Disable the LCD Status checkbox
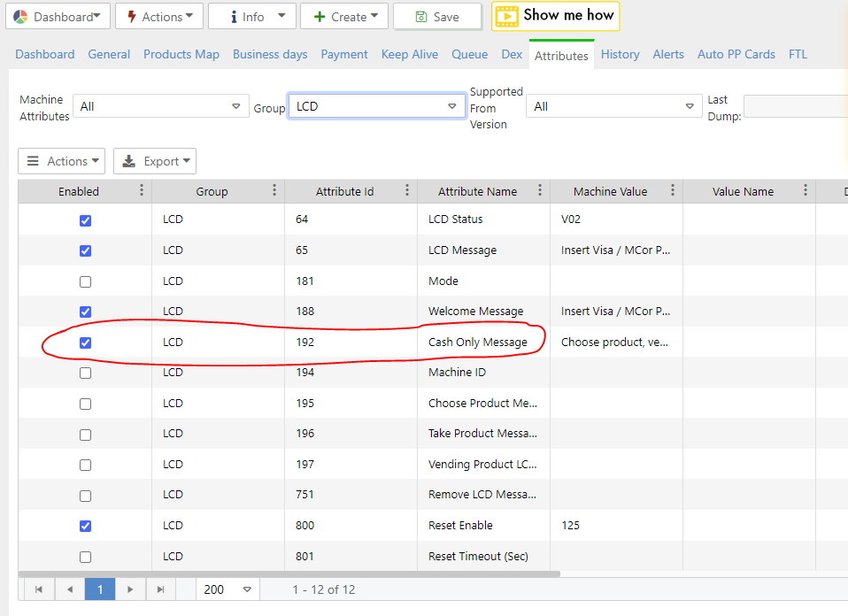Viewport: 848px width, 616px height. pos(86,220)
